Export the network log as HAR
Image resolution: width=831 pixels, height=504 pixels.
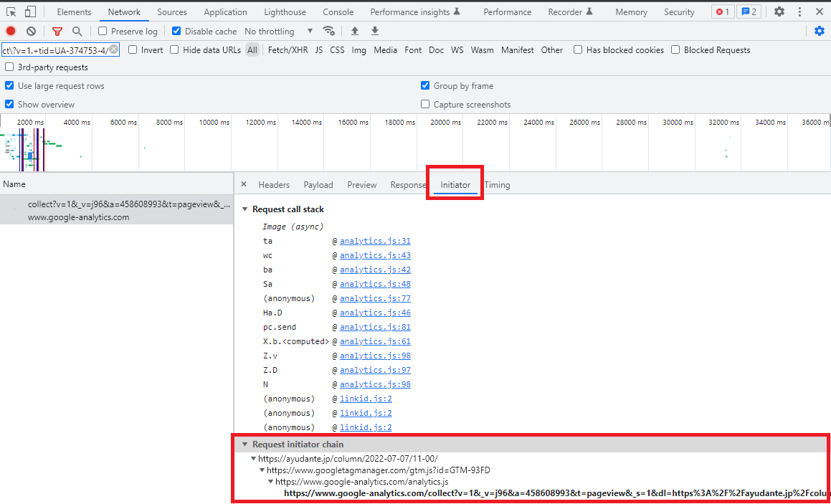374,31
